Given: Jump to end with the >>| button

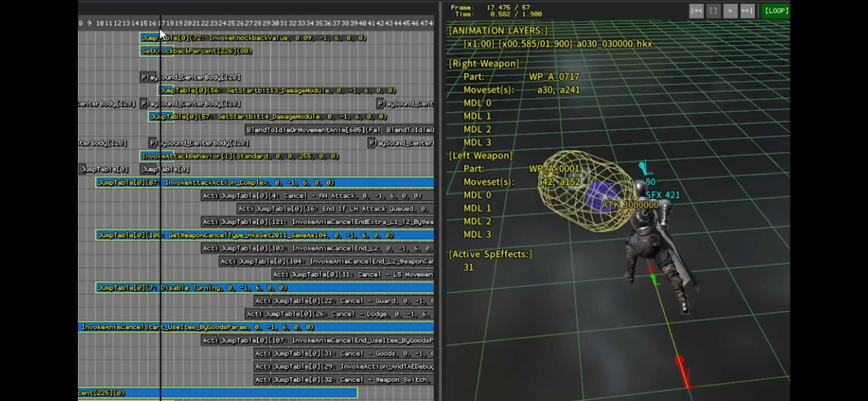Looking at the screenshot, I should pos(747,11).
